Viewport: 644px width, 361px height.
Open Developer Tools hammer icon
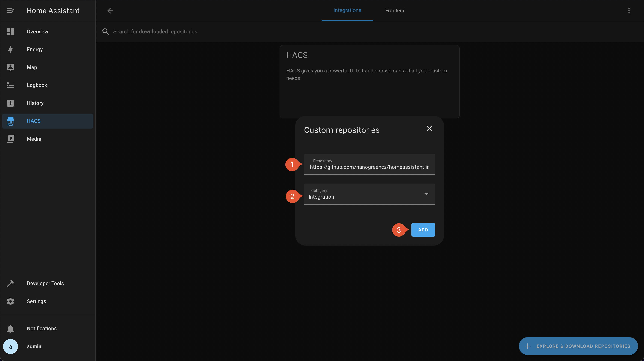pos(10,283)
